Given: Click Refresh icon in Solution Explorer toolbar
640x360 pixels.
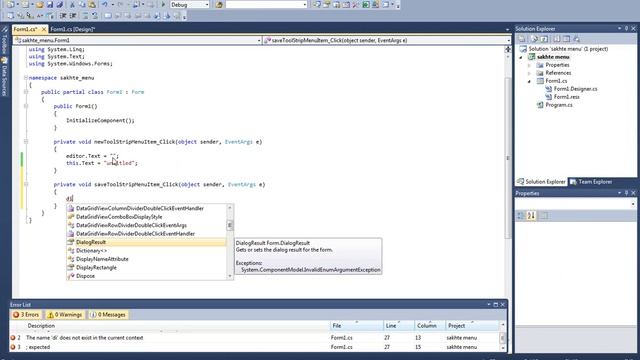Looking at the screenshot, I should tap(544, 39).
